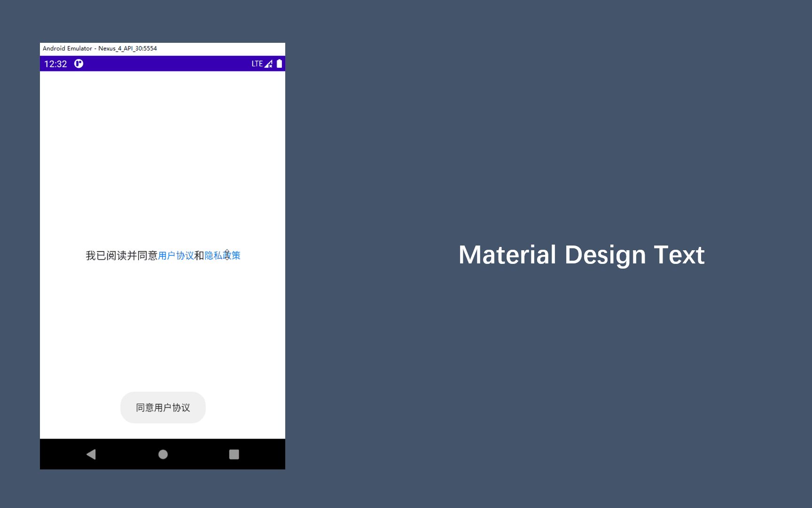Tap the home circle navigation button
This screenshot has width=812, height=508.
(x=163, y=453)
